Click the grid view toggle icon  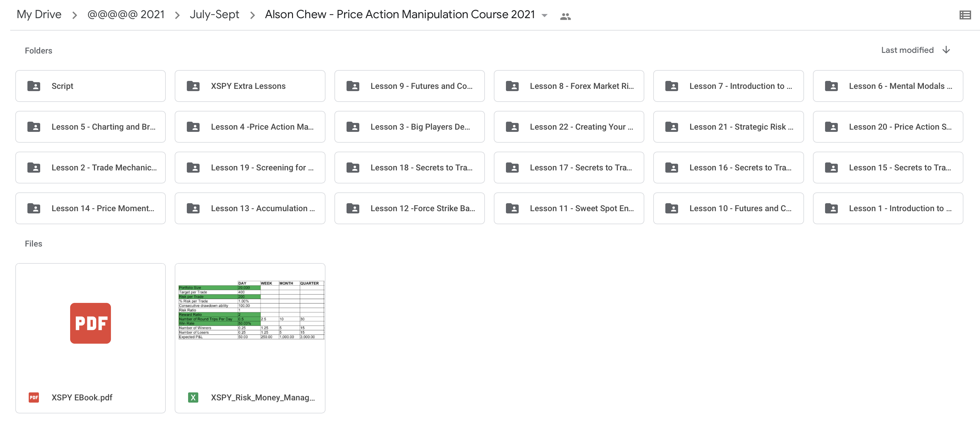(964, 14)
